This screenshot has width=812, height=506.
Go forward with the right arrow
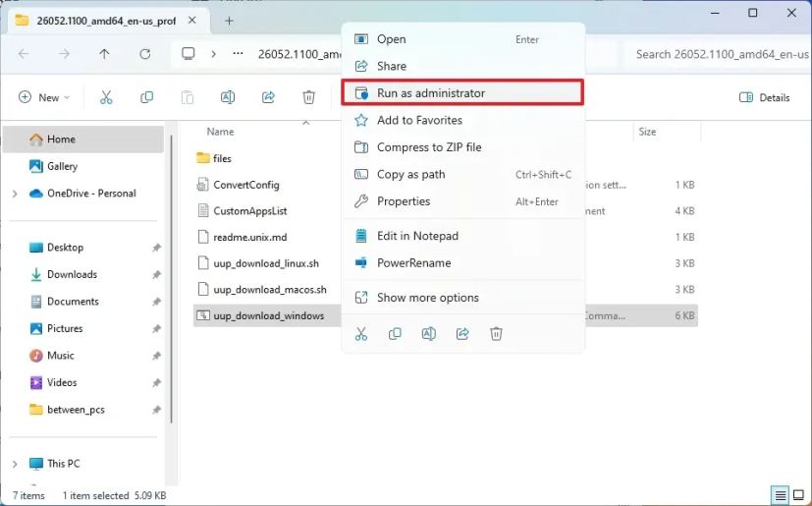[64, 54]
